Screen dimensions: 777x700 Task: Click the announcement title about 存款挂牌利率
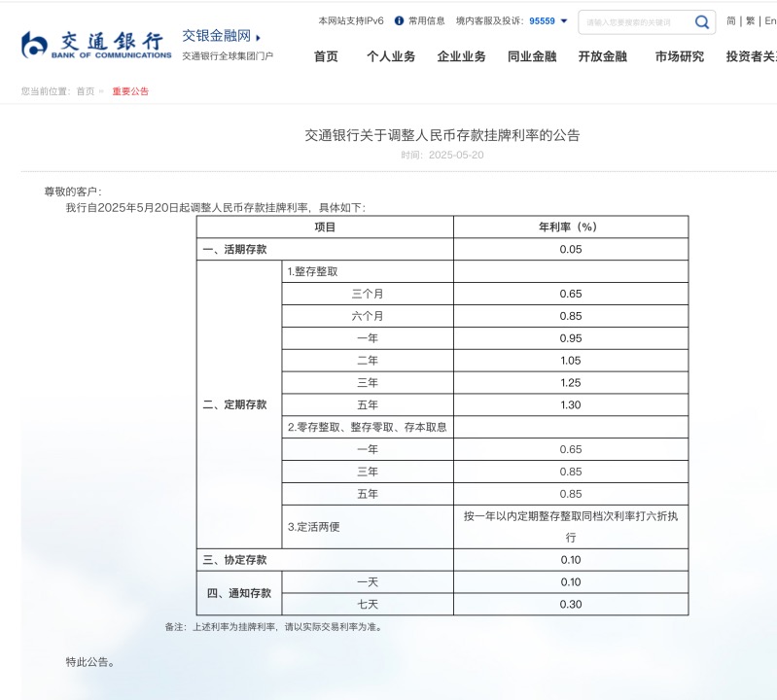442,135
